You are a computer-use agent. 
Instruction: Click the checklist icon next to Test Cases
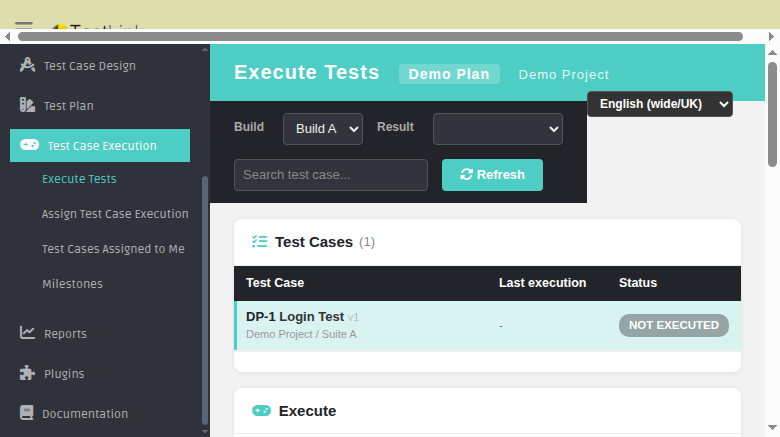click(x=260, y=242)
